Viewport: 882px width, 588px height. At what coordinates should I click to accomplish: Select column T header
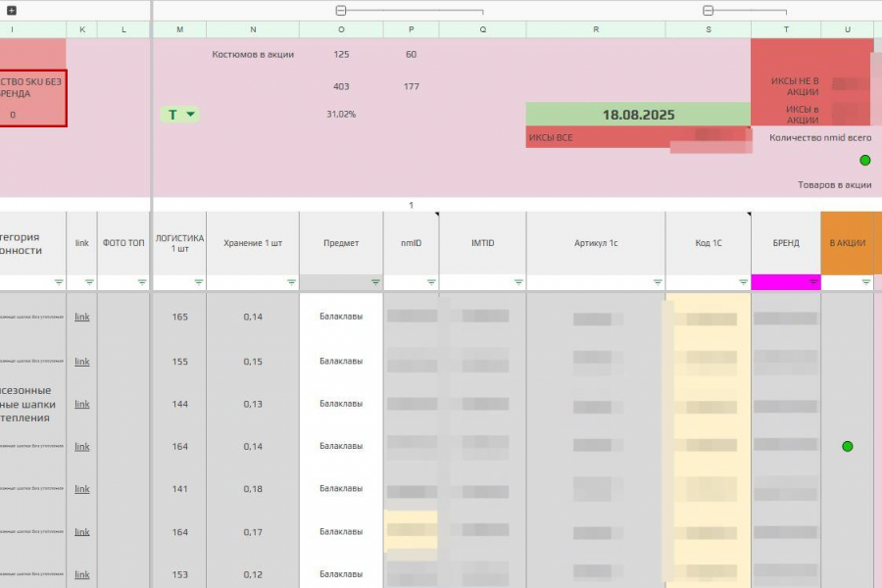786,29
